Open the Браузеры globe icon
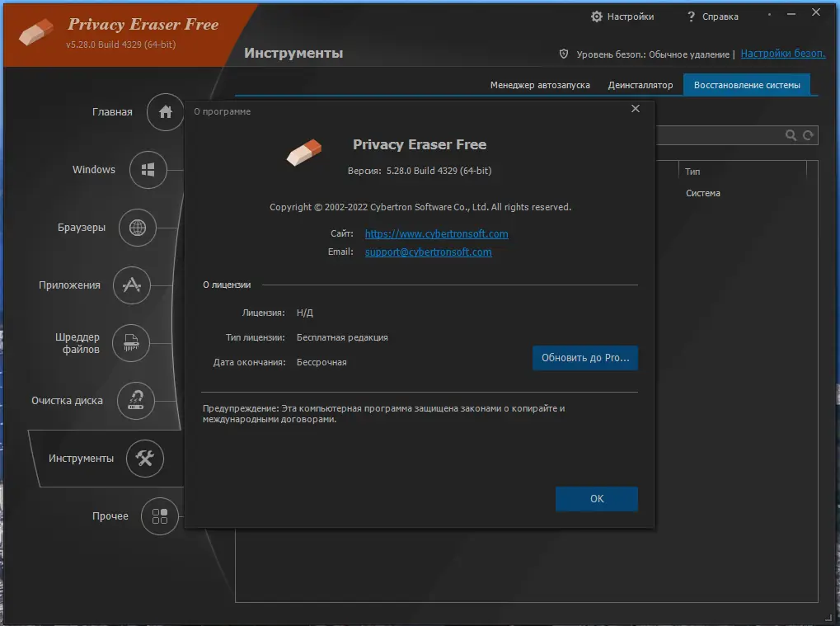This screenshot has height=626, width=840. click(138, 228)
